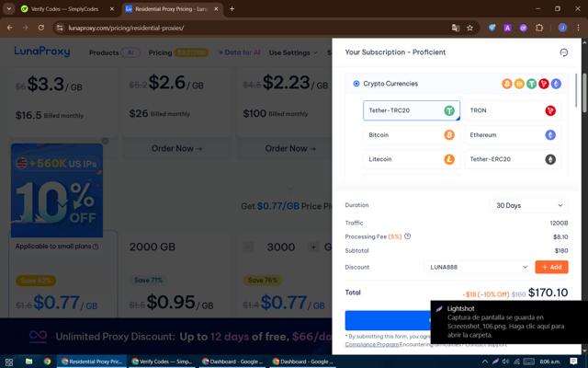Open the support chat icon in subscription panel

point(563,52)
